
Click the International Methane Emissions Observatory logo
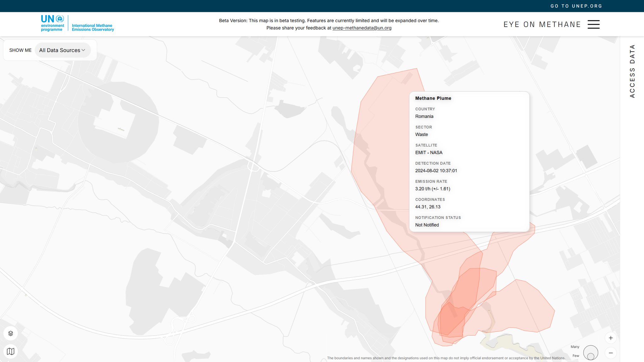coord(93,28)
